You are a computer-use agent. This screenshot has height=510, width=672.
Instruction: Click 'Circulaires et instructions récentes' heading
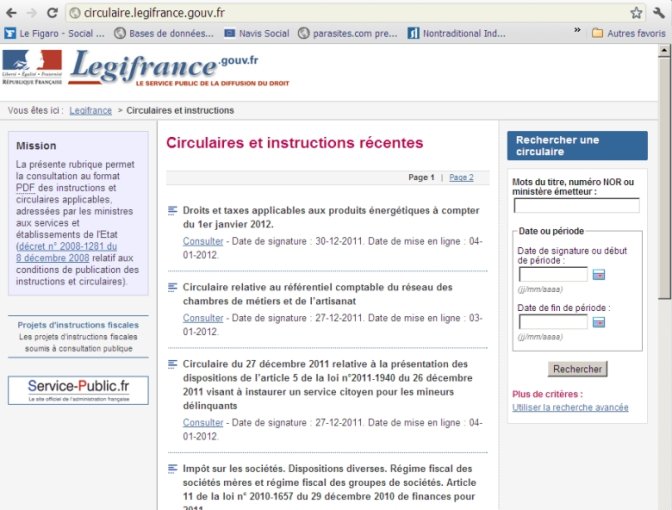[295, 143]
